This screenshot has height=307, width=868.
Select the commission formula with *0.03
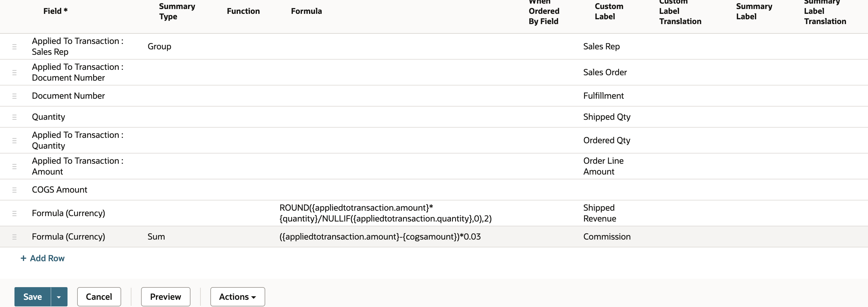tap(380, 237)
